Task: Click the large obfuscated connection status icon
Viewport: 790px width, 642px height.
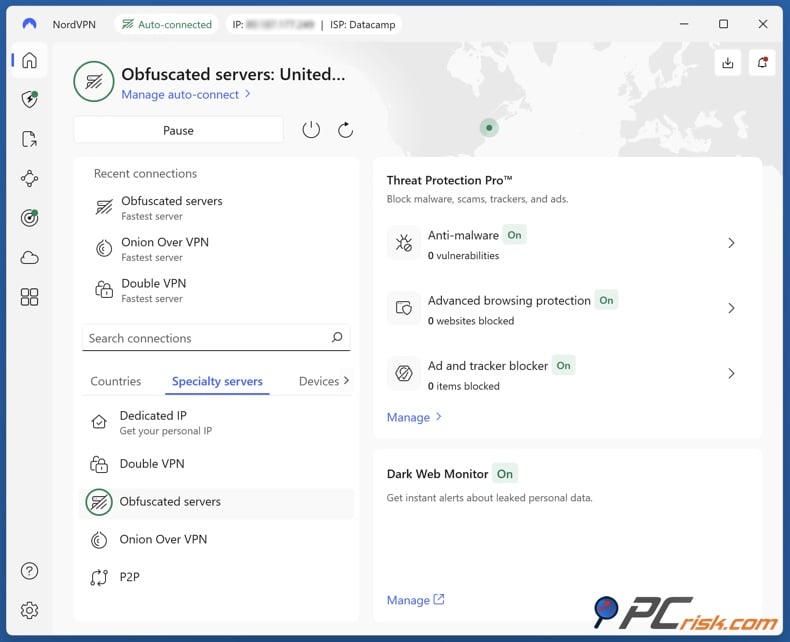Action: coord(94,81)
